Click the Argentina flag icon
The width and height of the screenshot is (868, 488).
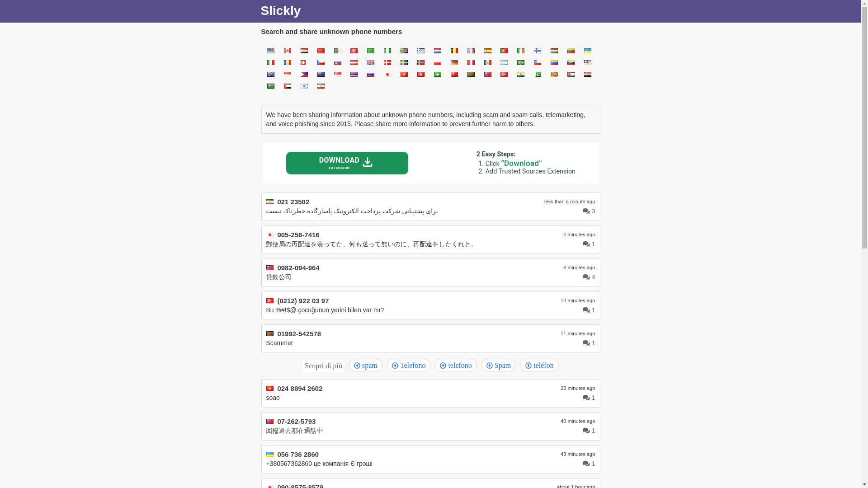click(x=504, y=62)
